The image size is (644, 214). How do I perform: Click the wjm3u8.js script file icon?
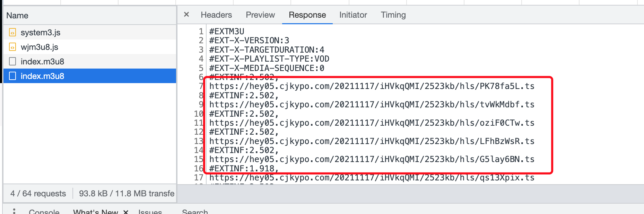(12, 47)
